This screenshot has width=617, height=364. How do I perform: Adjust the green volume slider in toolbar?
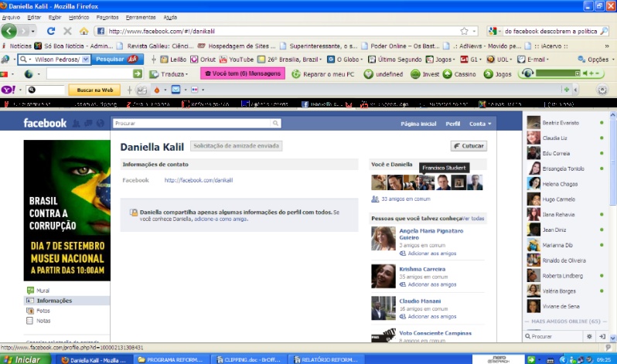click(x=558, y=73)
